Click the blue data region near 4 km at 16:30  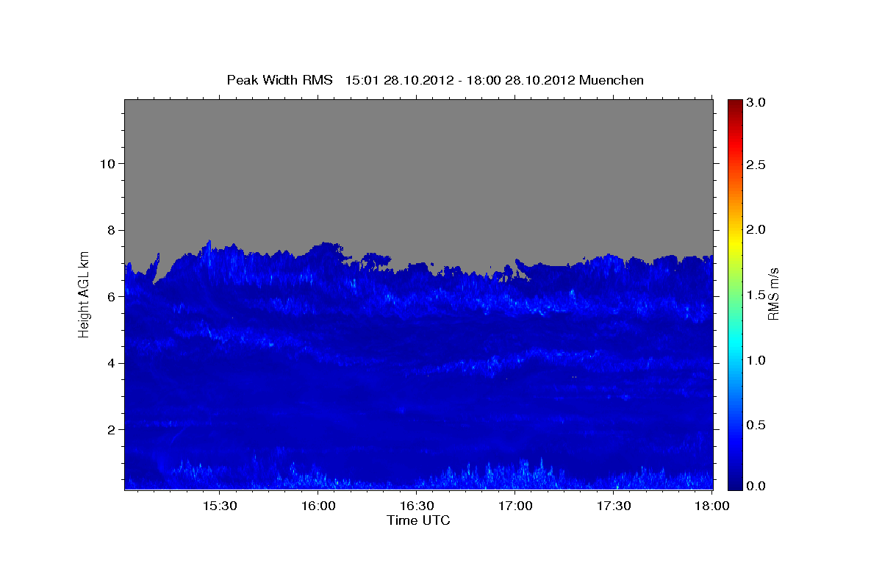tap(417, 363)
